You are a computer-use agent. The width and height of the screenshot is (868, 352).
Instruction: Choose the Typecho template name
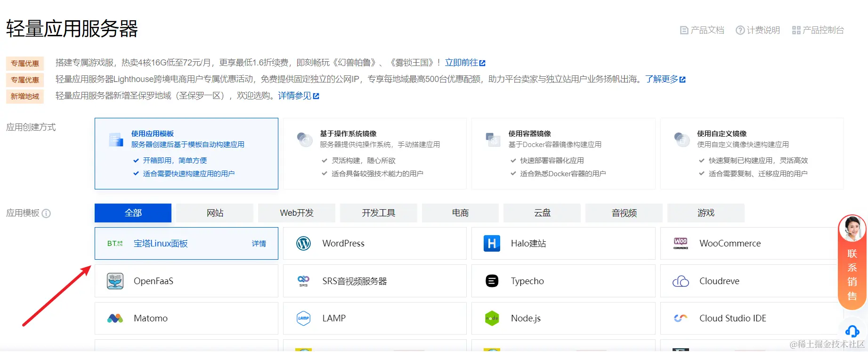coord(527,281)
